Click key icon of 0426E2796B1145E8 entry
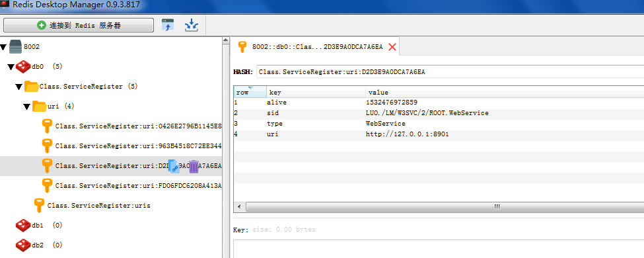This screenshot has width=644, height=258. [48, 126]
